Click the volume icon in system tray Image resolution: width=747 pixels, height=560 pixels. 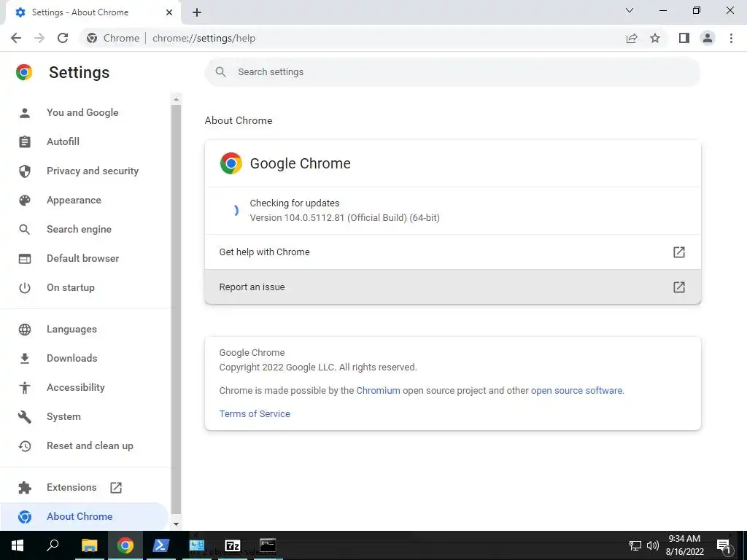pyautogui.click(x=653, y=545)
